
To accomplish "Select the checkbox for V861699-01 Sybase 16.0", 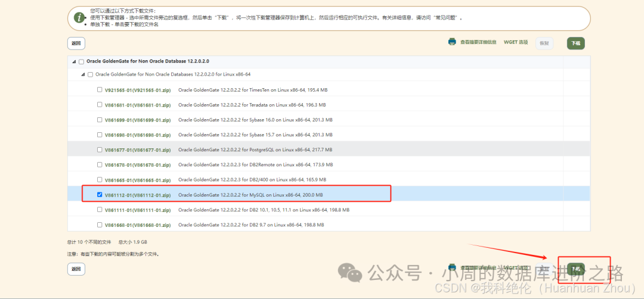I will [x=100, y=120].
